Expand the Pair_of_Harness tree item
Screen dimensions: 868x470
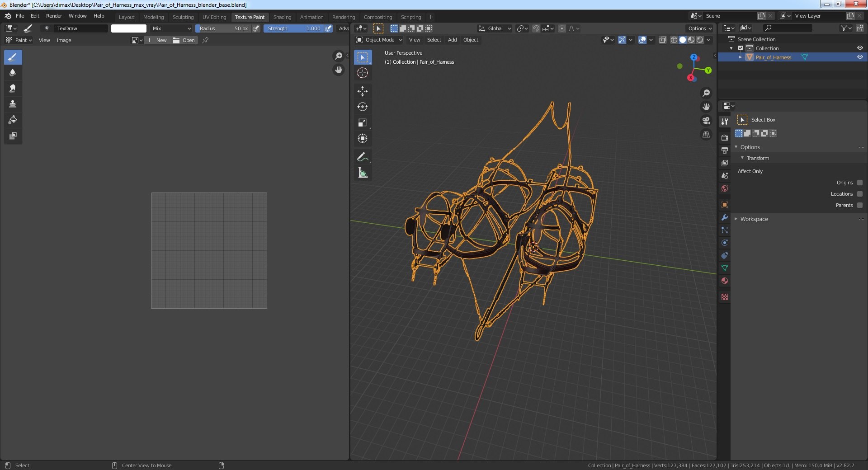pyautogui.click(x=741, y=57)
